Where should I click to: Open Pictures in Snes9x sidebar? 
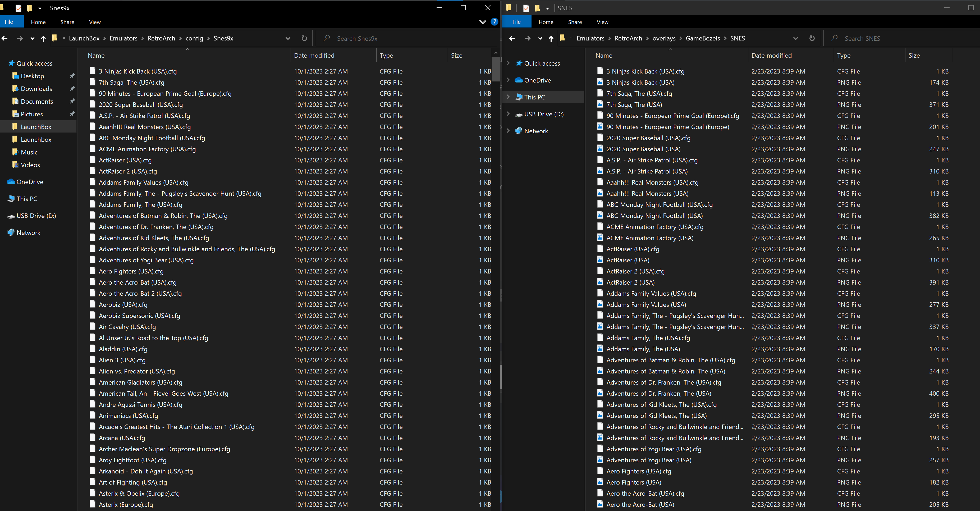[x=31, y=114]
